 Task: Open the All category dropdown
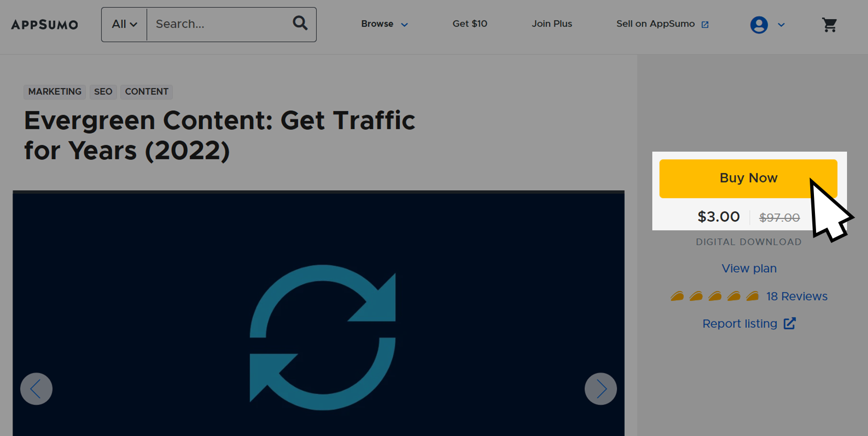(124, 24)
